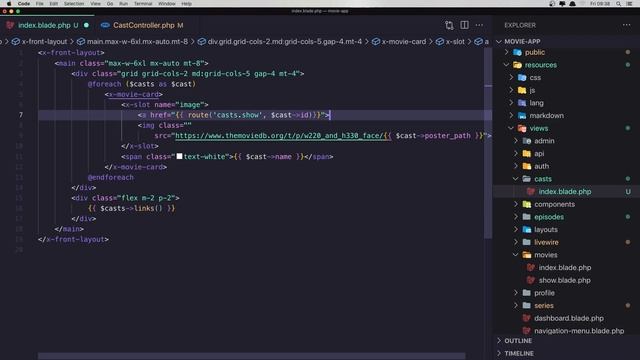
Task: Click the white color swatch before text-white
Action: [179, 156]
